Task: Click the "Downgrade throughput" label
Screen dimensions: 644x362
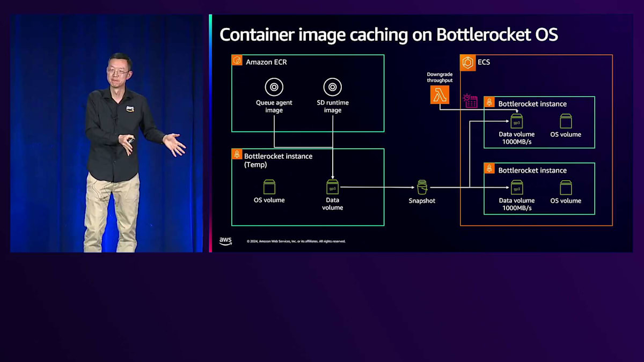Action: (440, 77)
